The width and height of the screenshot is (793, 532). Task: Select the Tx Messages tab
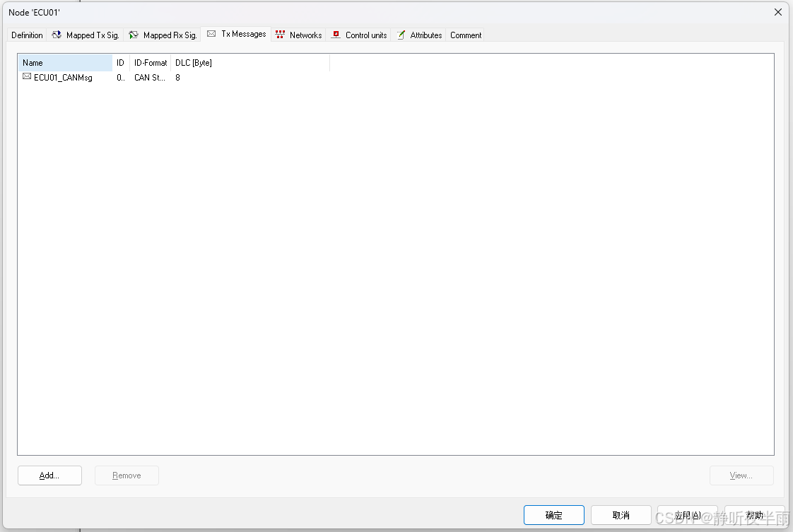click(236, 34)
